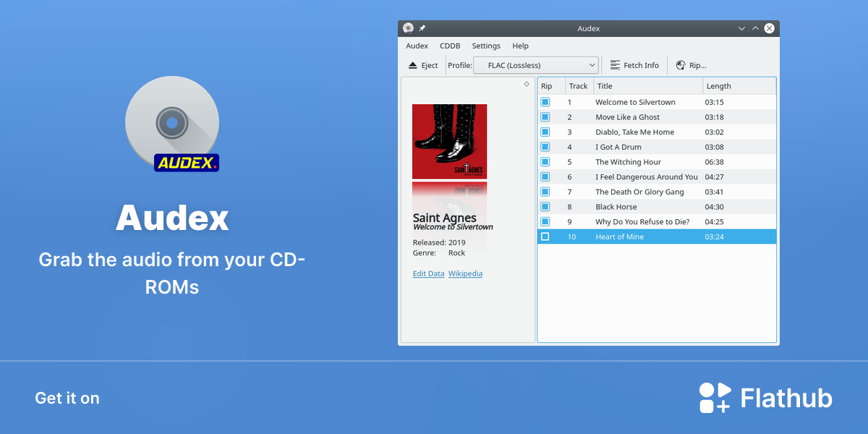Click the Track column header
This screenshot has height=434, width=868.
579,86
